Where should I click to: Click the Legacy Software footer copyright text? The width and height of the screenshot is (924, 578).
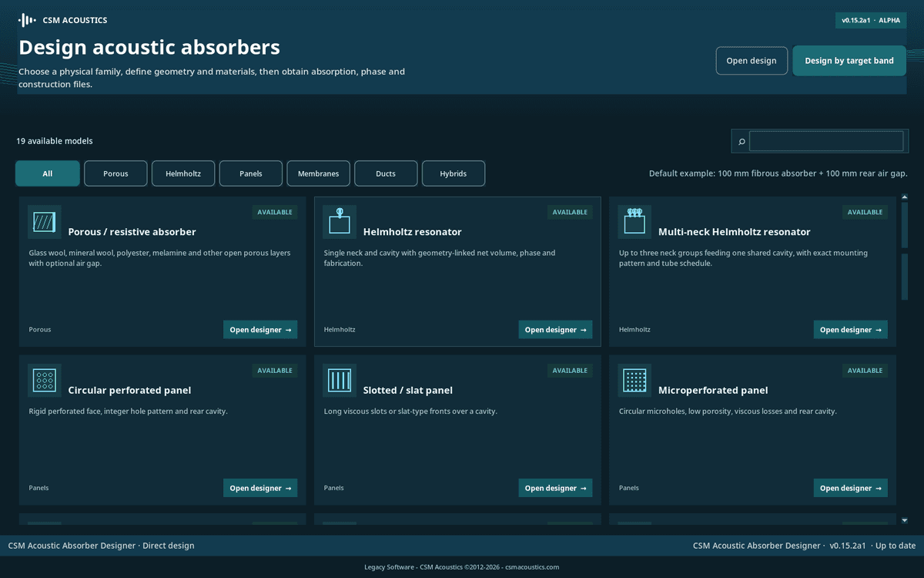462,567
